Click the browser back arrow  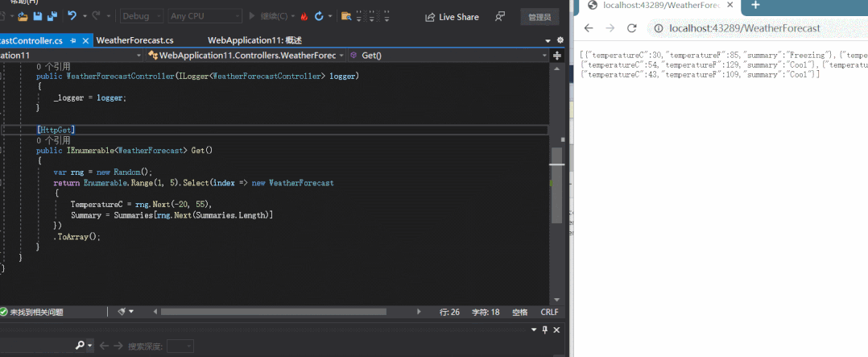[589, 28]
